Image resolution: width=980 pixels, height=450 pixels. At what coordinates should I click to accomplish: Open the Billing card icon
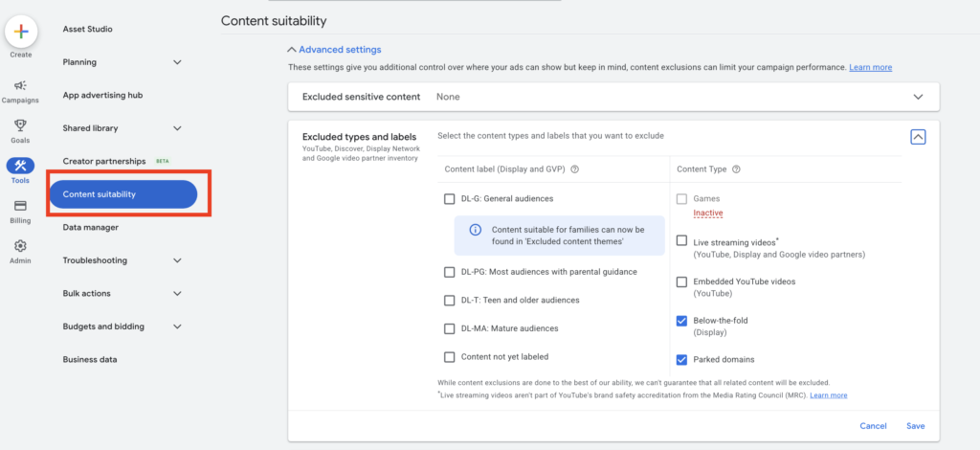click(21, 206)
